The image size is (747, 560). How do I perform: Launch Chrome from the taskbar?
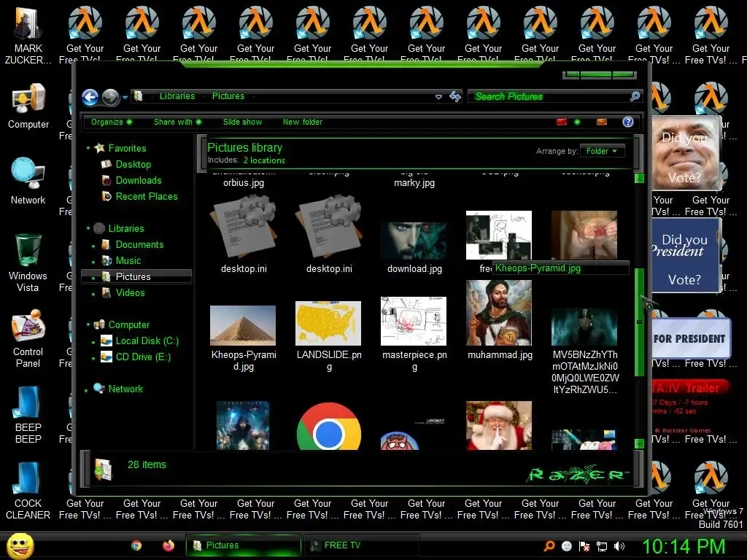(136, 545)
